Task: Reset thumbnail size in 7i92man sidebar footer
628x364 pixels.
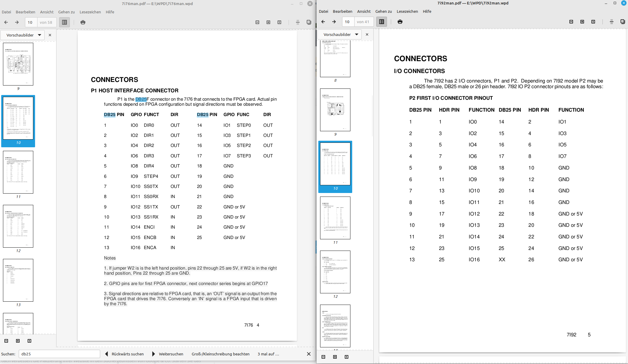Action: point(347,357)
